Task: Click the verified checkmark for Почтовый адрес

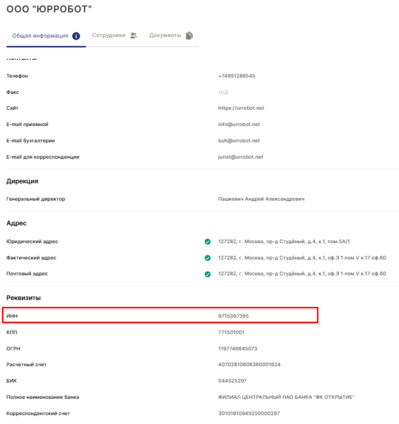Action: 207,274
